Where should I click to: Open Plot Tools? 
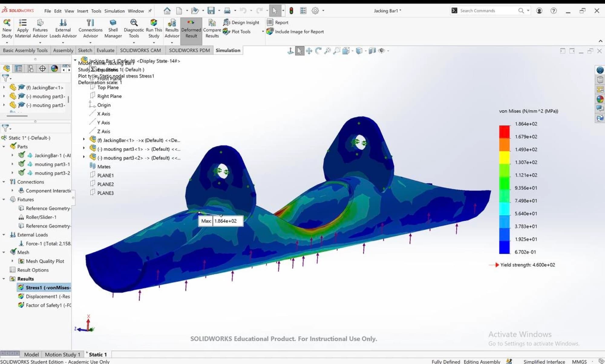click(237, 31)
